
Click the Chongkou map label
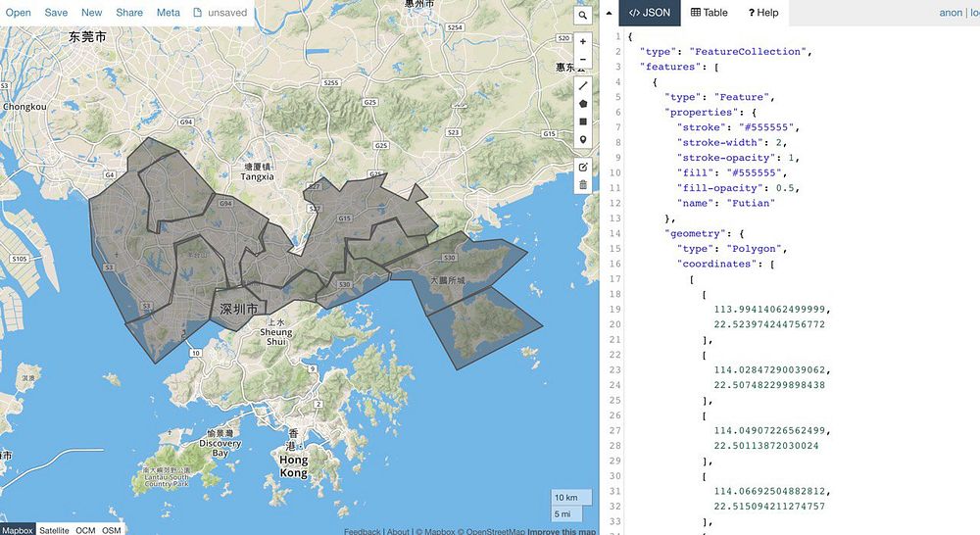click(x=24, y=107)
